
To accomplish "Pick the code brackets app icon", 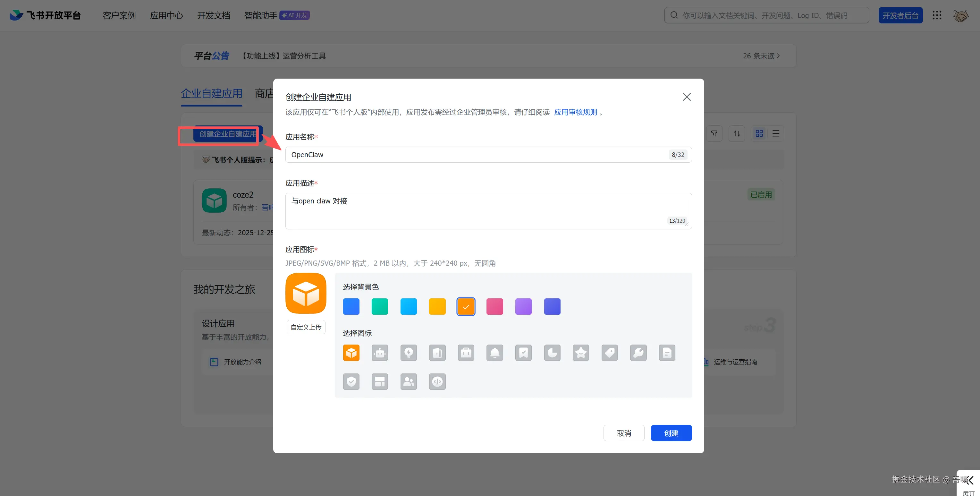I will pyautogui.click(x=437, y=381).
